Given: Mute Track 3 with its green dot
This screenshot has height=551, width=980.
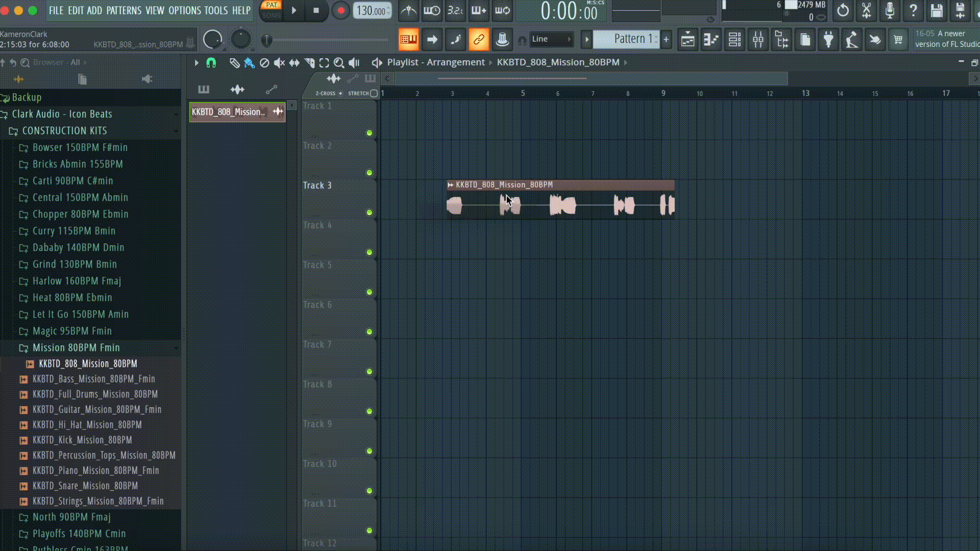Looking at the screenshot, I should [369, 212].
